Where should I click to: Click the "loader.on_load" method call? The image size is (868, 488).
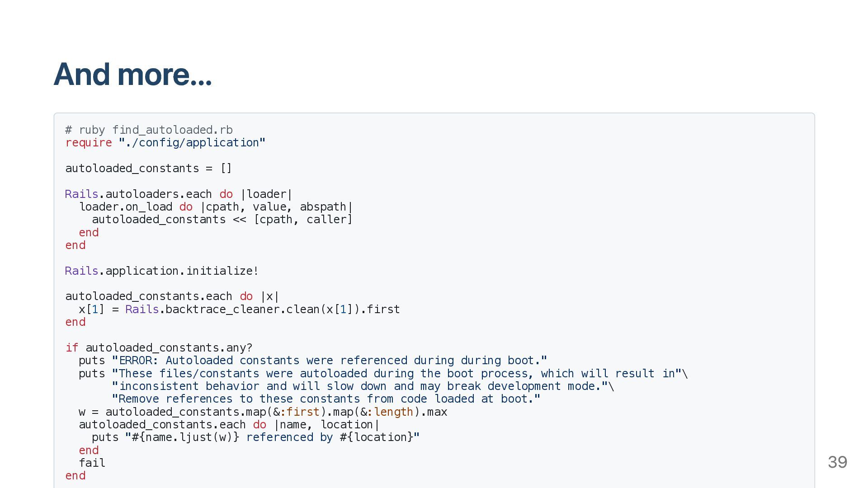click(125, 207)
